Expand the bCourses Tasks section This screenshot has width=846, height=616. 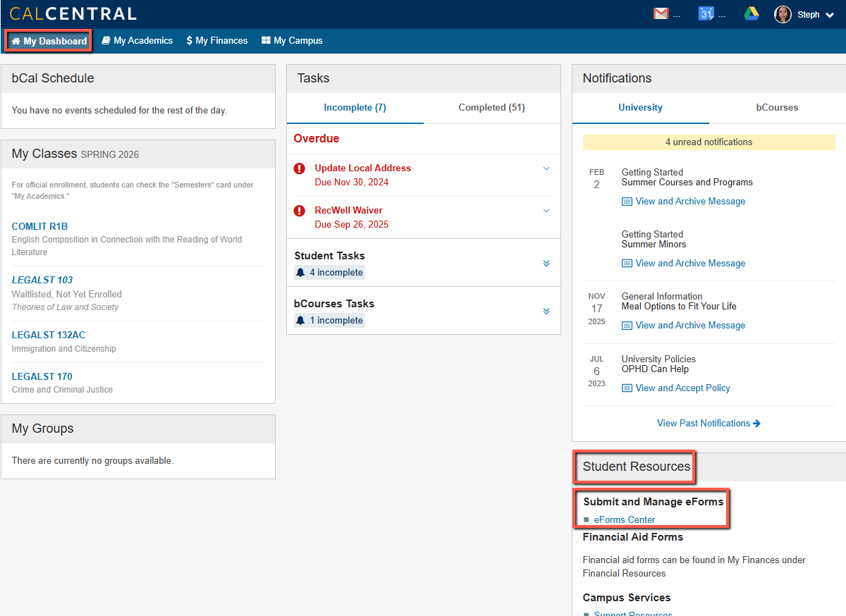click(546, 312)
